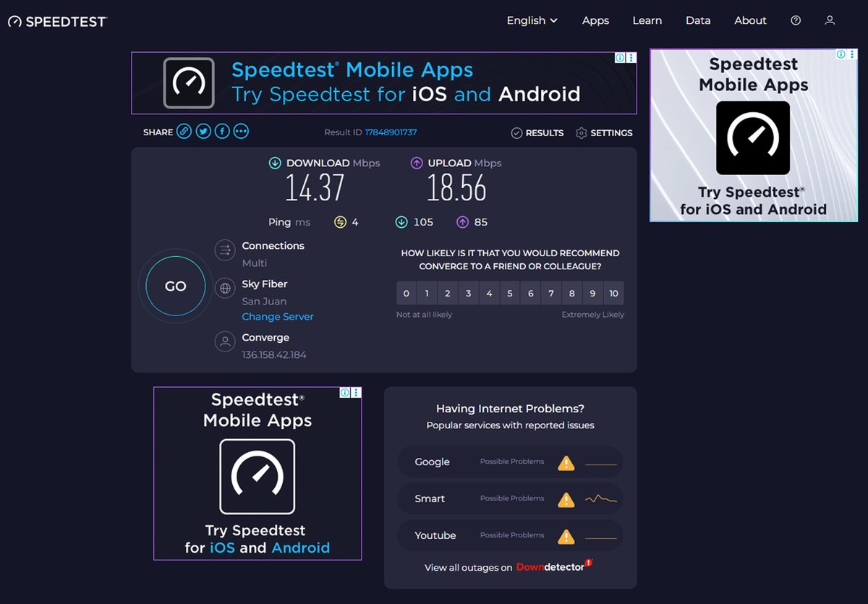Click the download latency icon next to 105
868x604 pixels.
click(x=401, y=222)
